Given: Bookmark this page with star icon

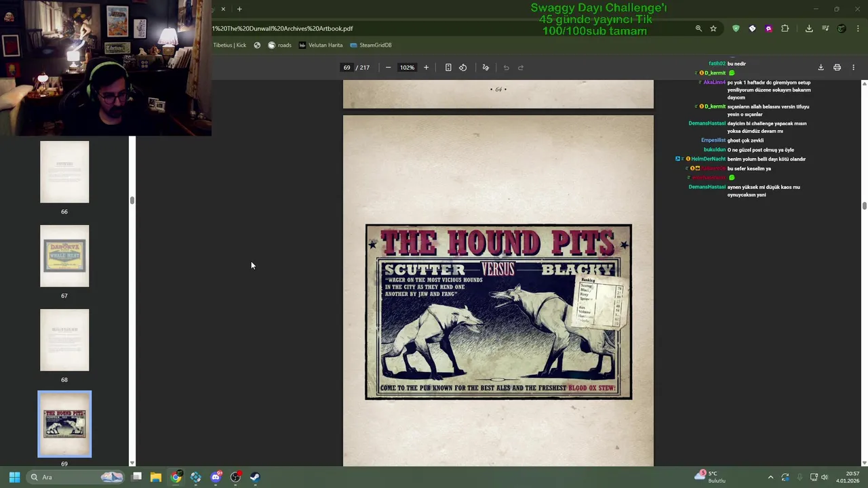Looking at the screenshot, I should pyautogui.click(x=713, y=28).
